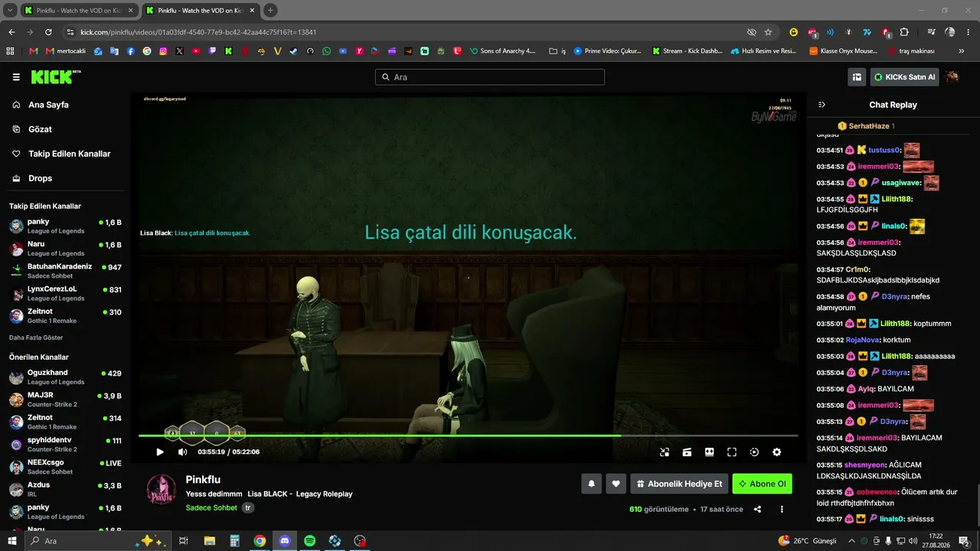Click the playback speed icon

(x=754, y=452)
